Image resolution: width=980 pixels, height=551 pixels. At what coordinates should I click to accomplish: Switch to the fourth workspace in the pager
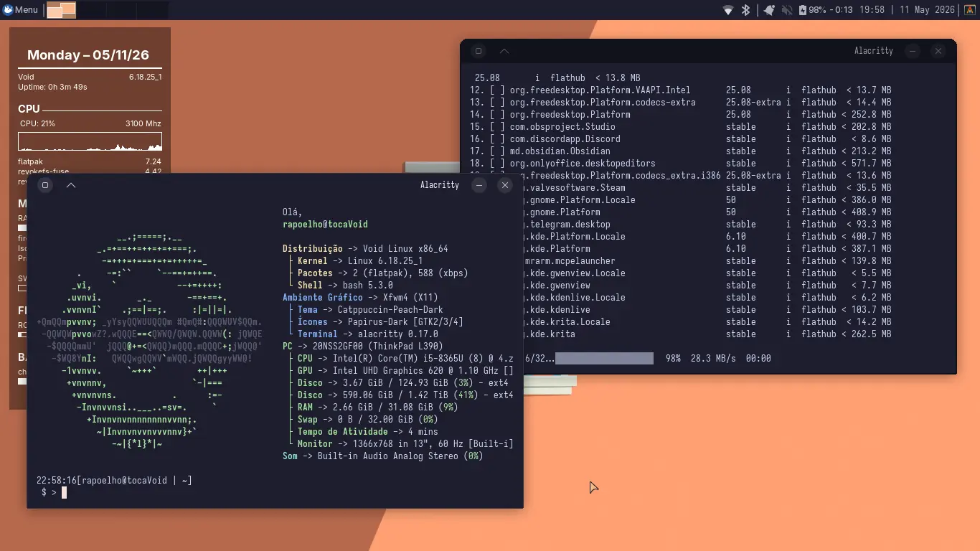pyautogui.click(x=154, y=10)
